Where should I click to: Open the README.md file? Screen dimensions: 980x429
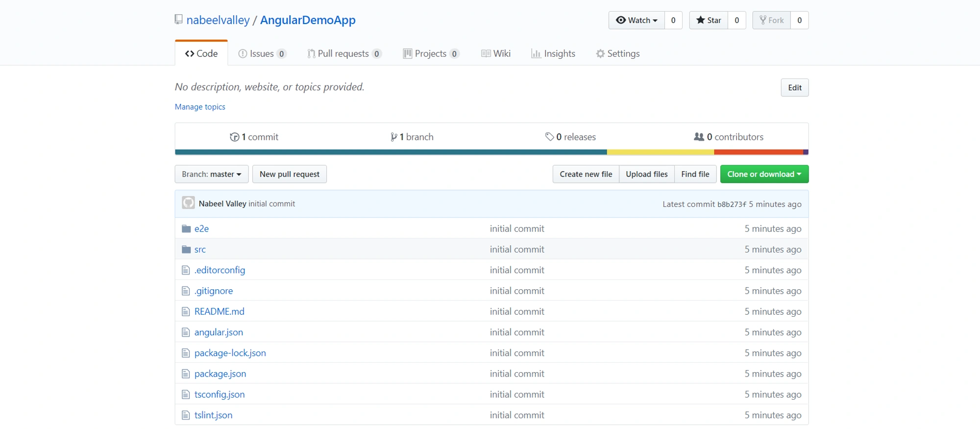(x=219, y=311)
